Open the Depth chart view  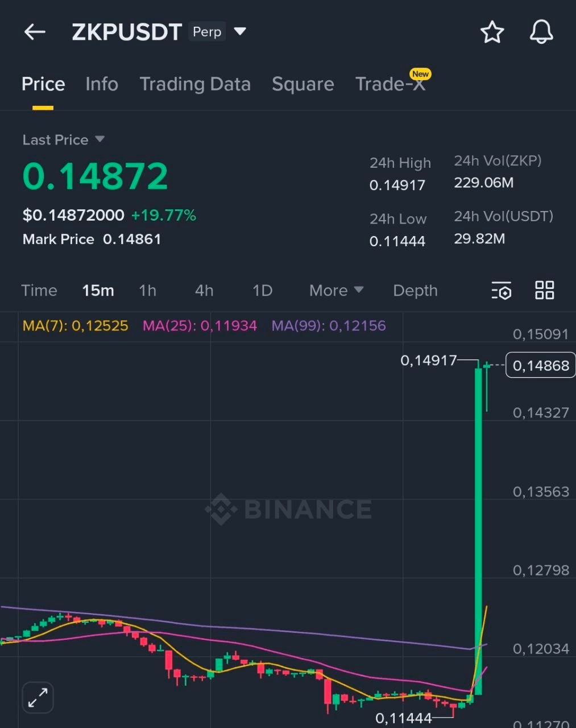click(415, 291)
